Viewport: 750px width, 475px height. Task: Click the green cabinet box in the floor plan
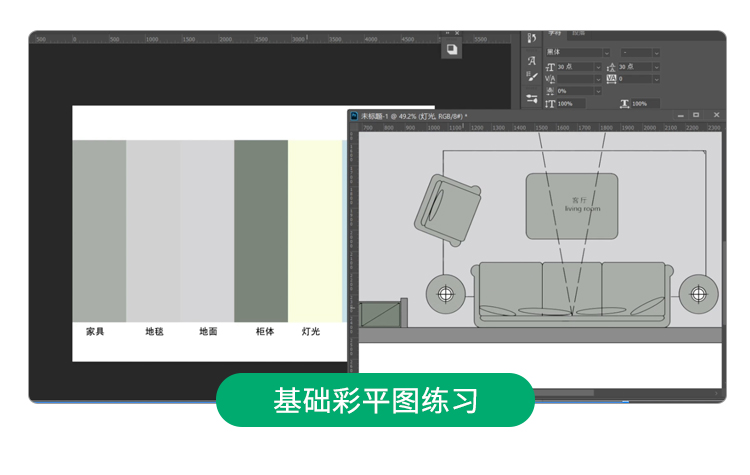380,315
